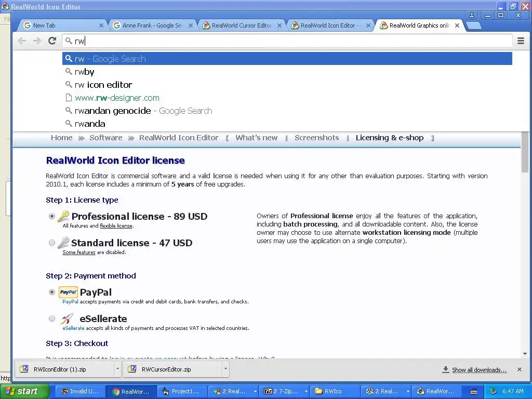The image size is (532, 399).
Task: Expand RWIconEditor (1).zip download options arrow
Action: tap(117, 369)
